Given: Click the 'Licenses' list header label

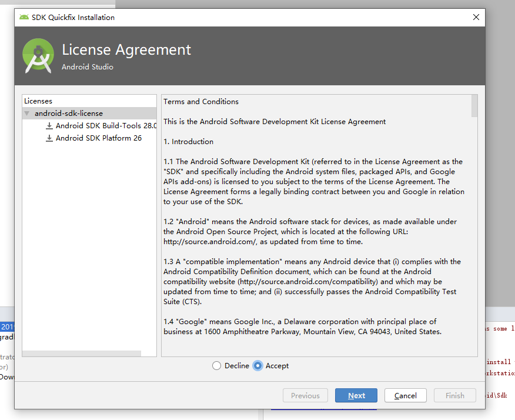Looking at the screenshot, I should [38, 101].
